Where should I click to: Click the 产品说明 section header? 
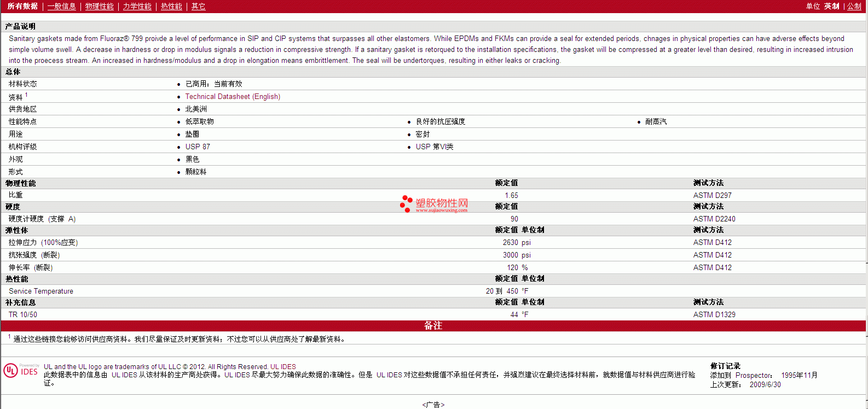click(21, 26)
